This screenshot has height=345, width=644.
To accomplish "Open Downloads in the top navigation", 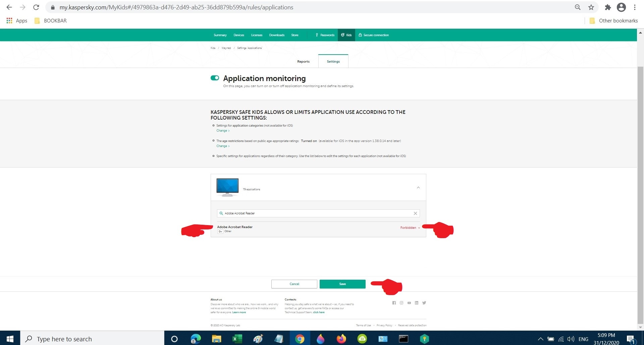I will click(x=277, y=35).
